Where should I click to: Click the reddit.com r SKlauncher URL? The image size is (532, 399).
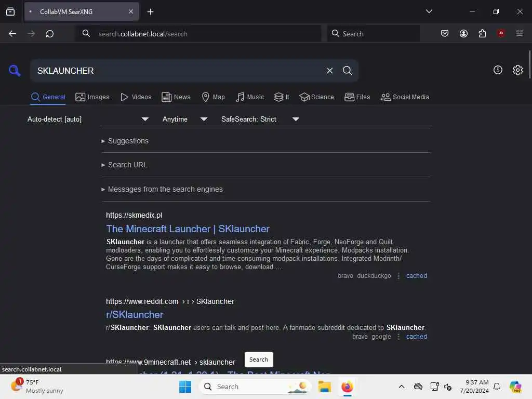(x=170, y=301)
